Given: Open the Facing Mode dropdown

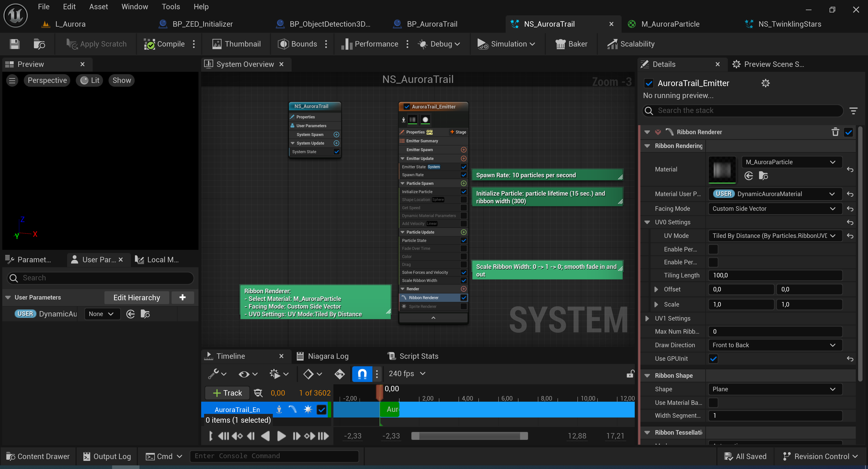Looking at the screenshot, I should [x=775, y=209].
